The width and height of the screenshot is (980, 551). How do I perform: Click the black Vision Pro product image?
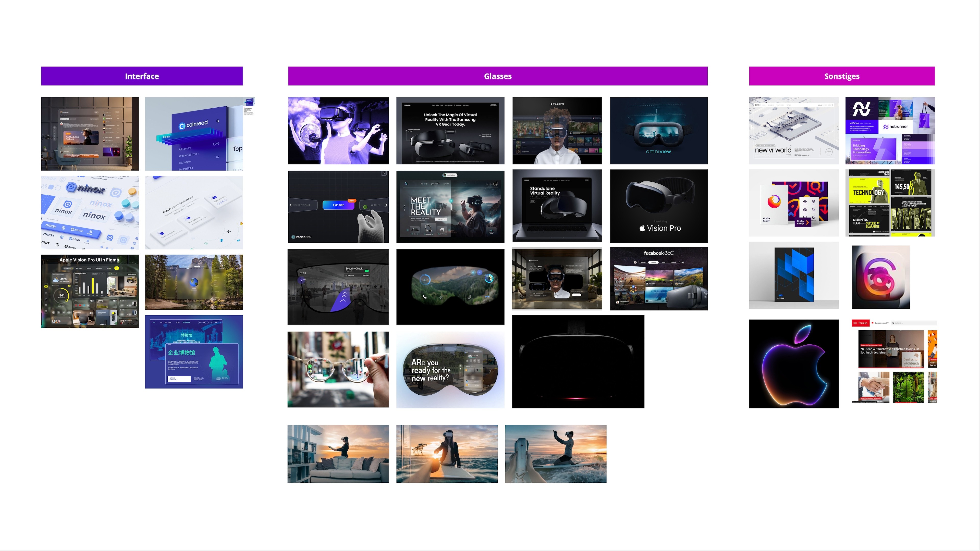click(658, 206)
